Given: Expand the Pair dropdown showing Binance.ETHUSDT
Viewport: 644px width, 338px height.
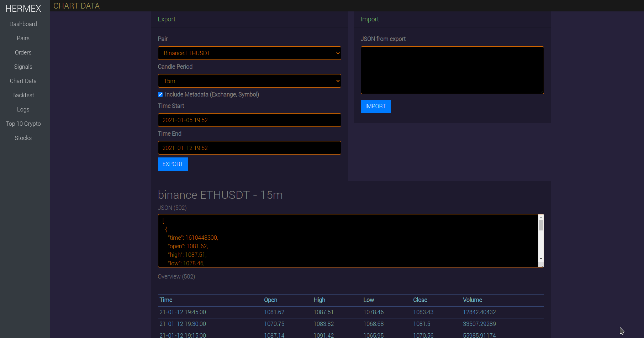Looking at the screenshot, I should click(x=249, y=53).
